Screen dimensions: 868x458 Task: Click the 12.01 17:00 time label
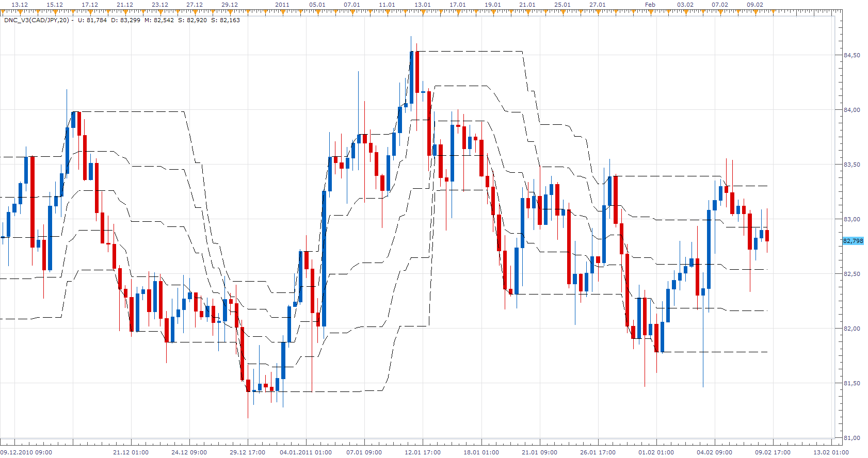point(423,452)
